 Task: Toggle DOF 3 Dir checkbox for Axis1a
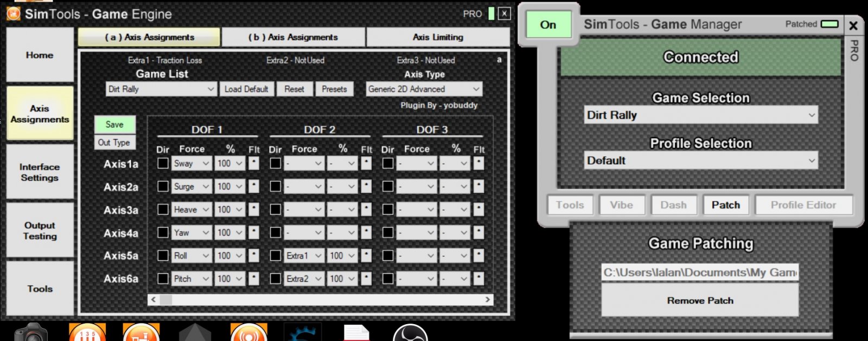pos(388,163)
